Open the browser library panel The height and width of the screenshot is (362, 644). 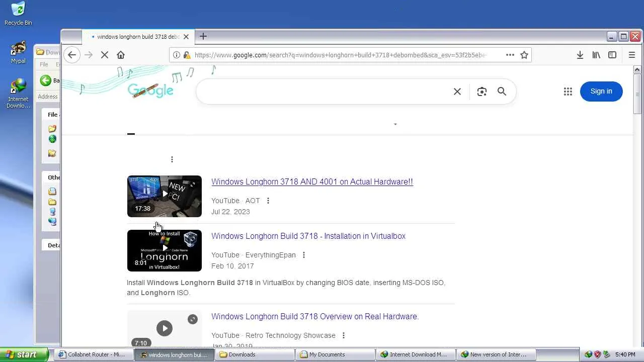click(596, 55)
